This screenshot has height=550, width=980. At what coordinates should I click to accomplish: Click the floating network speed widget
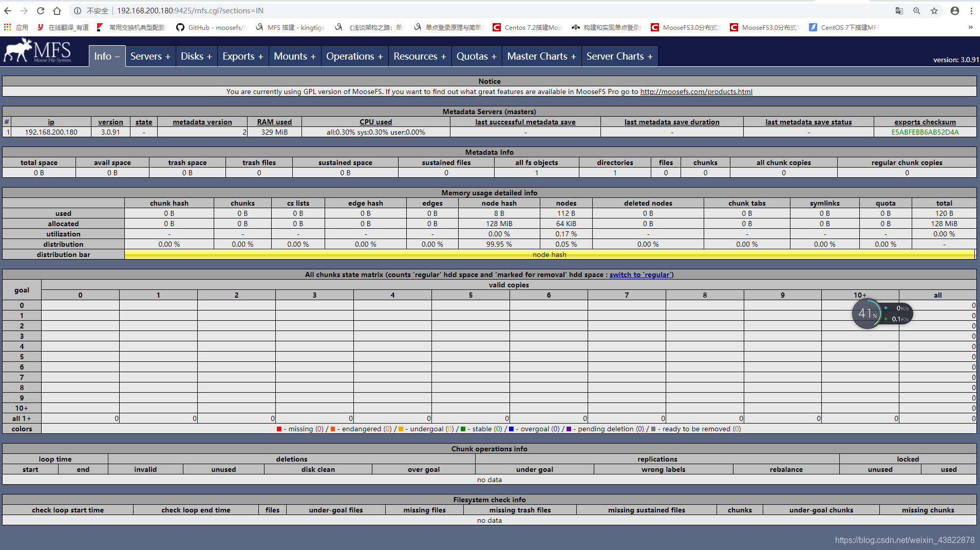[882, 314]
